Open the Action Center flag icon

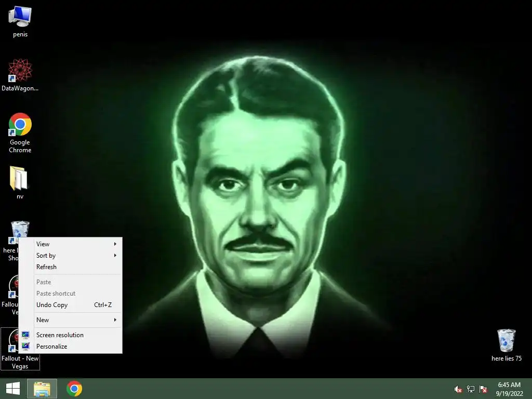(x=483, y=389)
